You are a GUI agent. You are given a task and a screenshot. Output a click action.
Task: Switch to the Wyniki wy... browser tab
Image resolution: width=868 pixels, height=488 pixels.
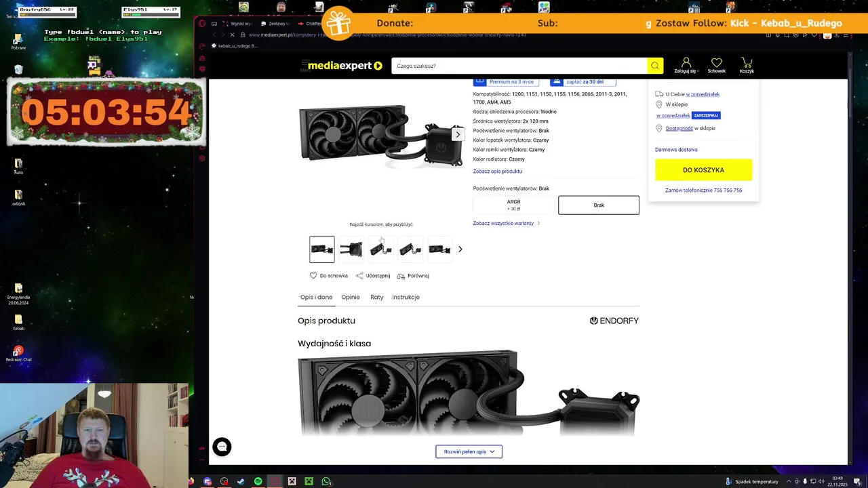[x=238, y=23]
